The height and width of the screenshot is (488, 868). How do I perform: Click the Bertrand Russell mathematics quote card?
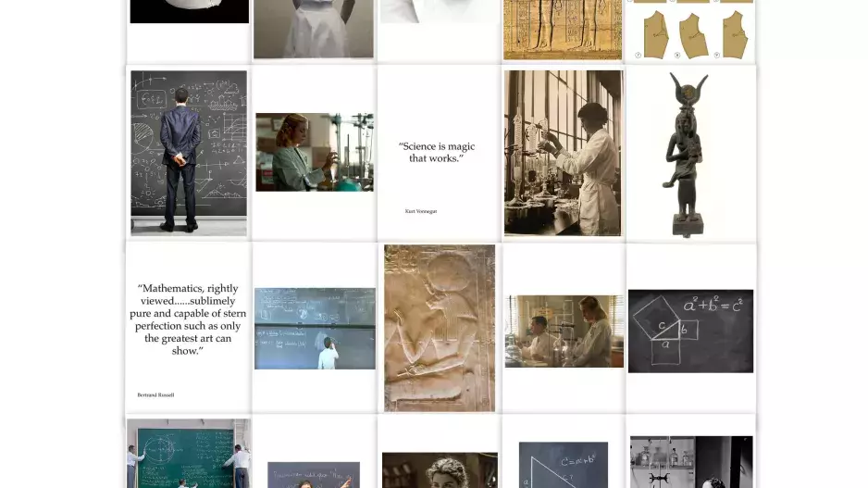(188, 328)
